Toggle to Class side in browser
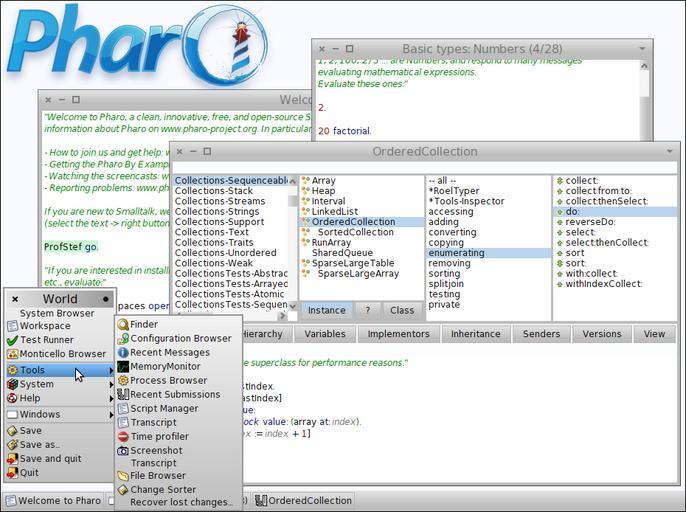Viewport: 686px width, 512px height. [402, 311]
